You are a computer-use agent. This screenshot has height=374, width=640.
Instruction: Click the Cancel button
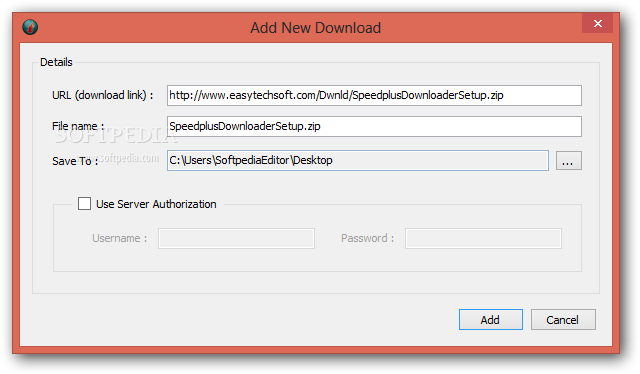563,319
